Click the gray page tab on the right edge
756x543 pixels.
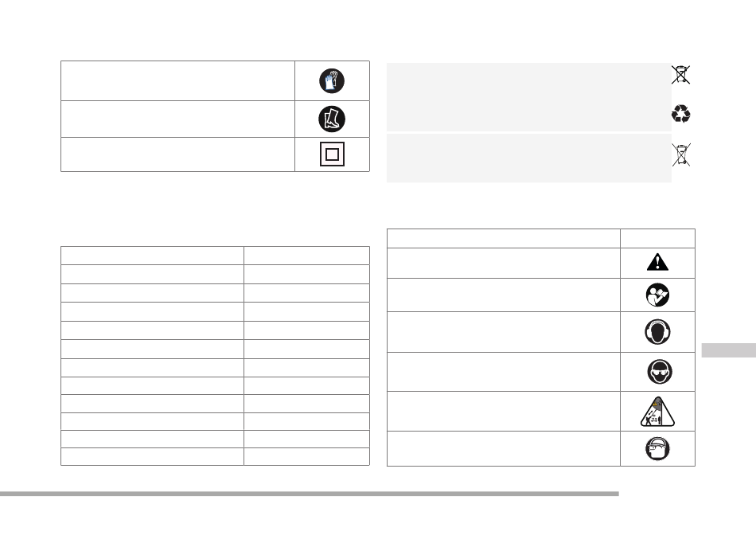coord(728,350)
